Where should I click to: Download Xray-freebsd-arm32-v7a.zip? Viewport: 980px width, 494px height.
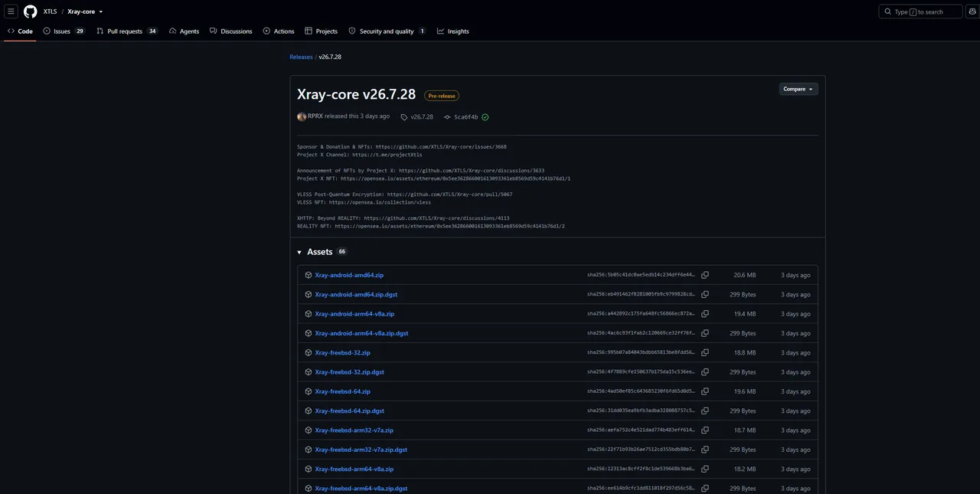click(x=354, y=430)
